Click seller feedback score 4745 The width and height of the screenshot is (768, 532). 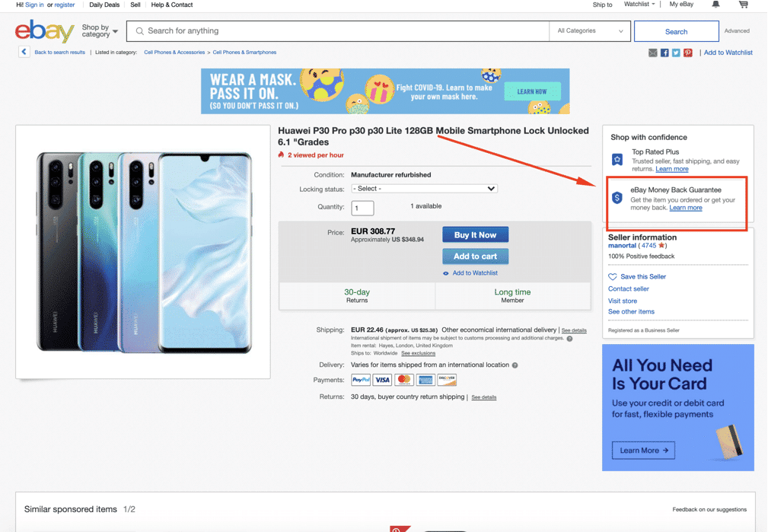648,245
